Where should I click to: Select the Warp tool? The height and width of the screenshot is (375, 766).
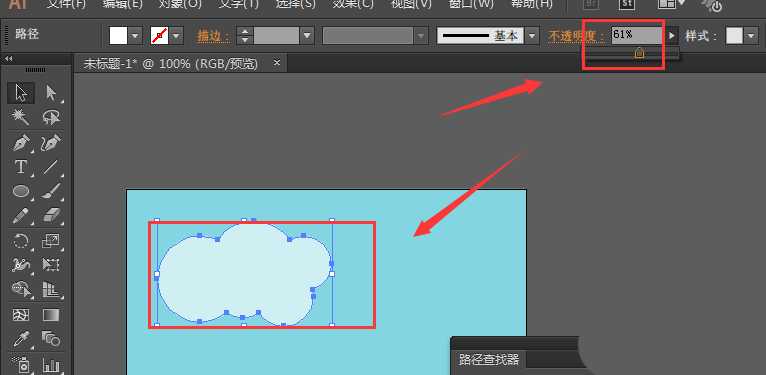click(x=21, y=265)
